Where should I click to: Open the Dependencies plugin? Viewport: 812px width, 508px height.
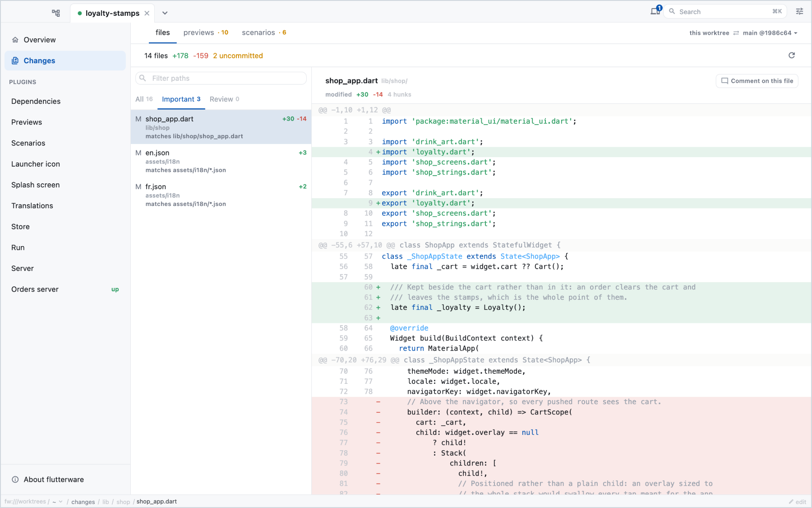(x=65, y=101)
